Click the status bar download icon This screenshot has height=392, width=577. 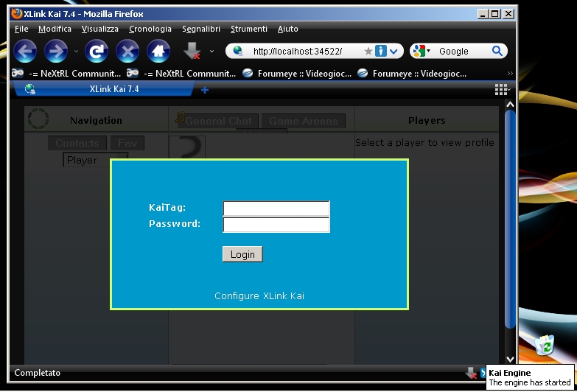pos(471,373)
